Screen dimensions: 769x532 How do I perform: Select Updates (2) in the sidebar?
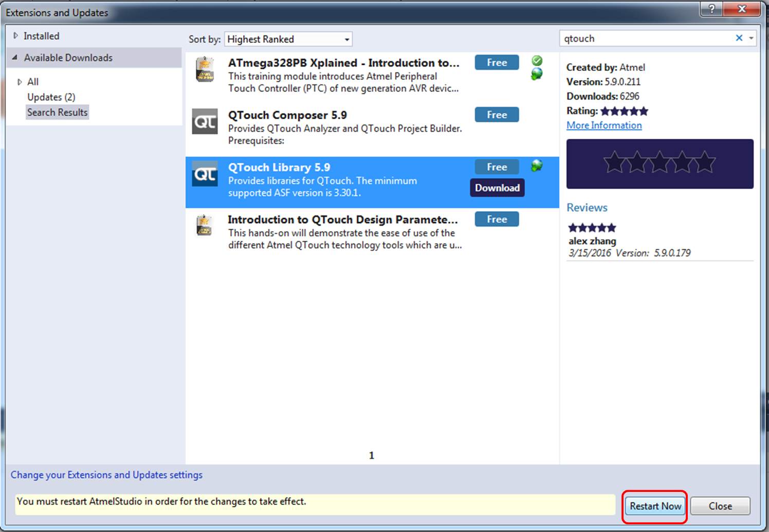(51, 97)
